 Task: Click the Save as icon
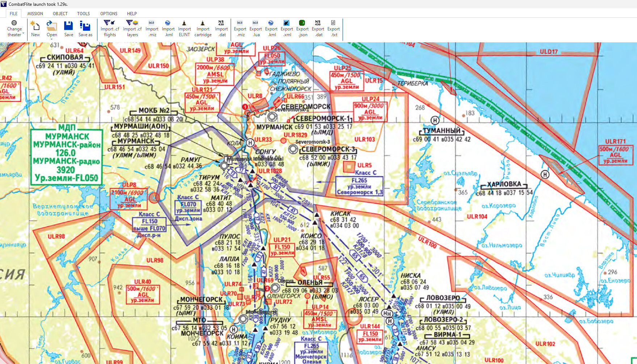coord(85,29)
